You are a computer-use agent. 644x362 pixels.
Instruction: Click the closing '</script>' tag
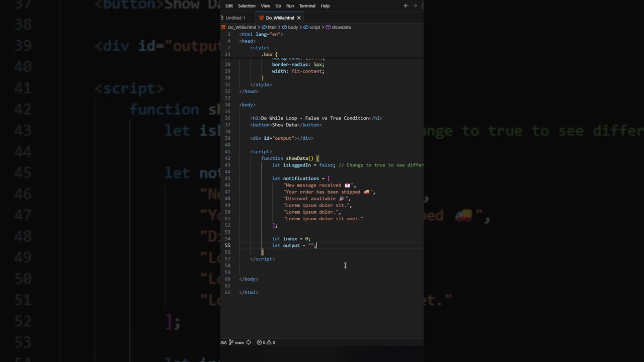(263, 259)
